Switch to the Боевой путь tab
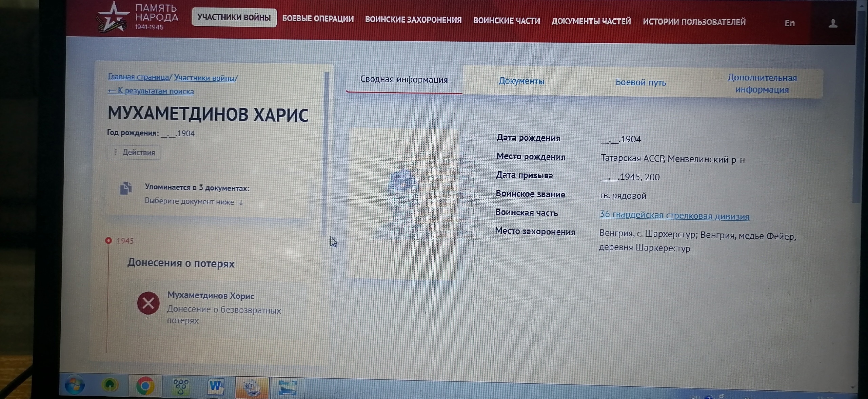Viewport: 868px width, 399px height. pos(640,82)
